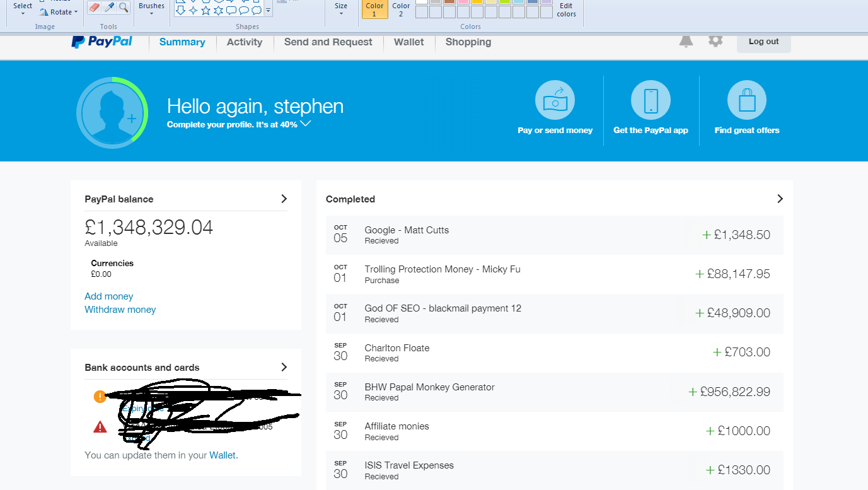This screenshot has width=868, height=490.
Task: Select the Color 1 button
Action: coord(374,9)
